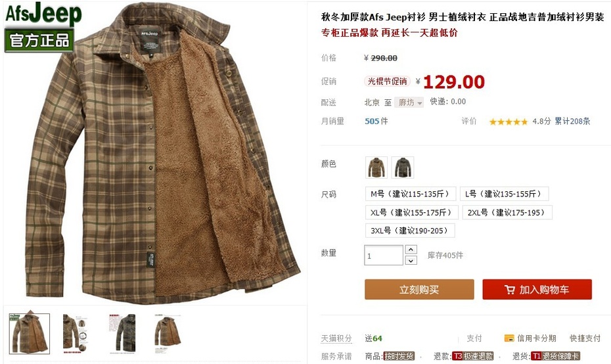Select size XL号（建议155-175斤）
This screenshot has width=611, height=364.
[411, 212]
